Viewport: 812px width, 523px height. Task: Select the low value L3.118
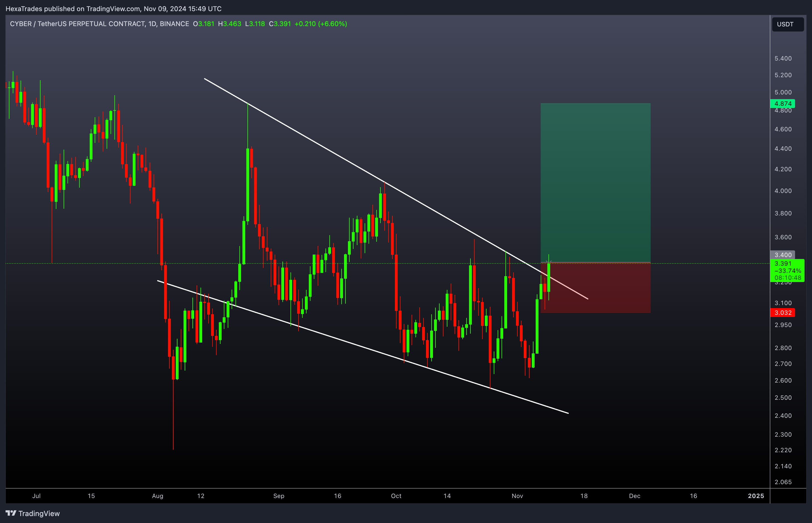(x=255, y=24)
